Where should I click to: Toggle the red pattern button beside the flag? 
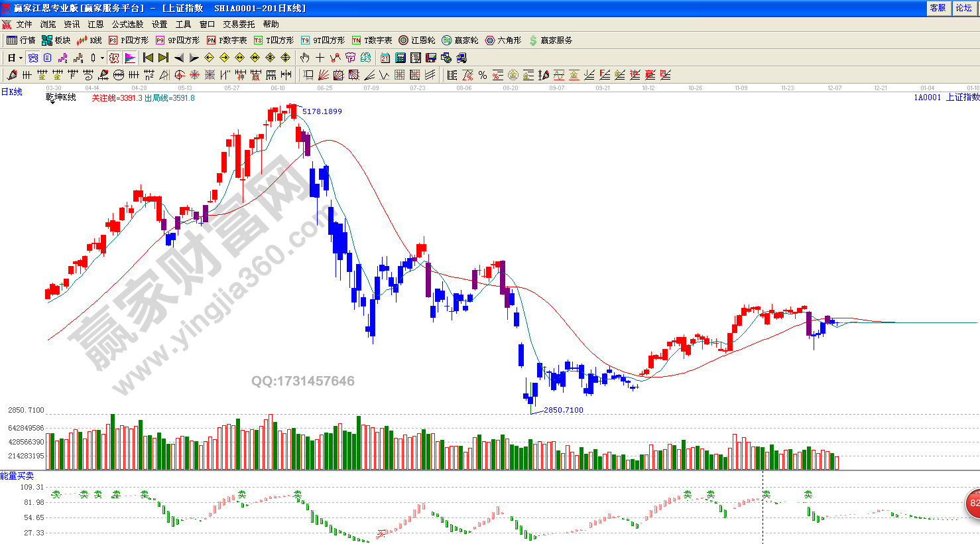114,58
